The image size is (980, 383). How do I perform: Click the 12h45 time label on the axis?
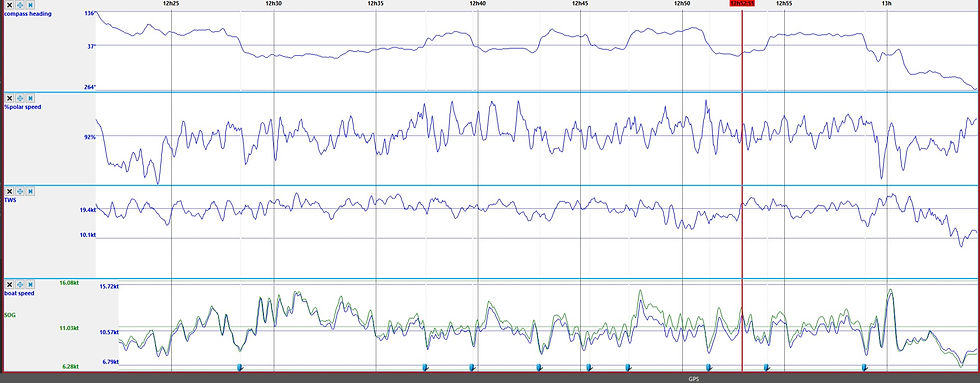click(x=580, y=3)
